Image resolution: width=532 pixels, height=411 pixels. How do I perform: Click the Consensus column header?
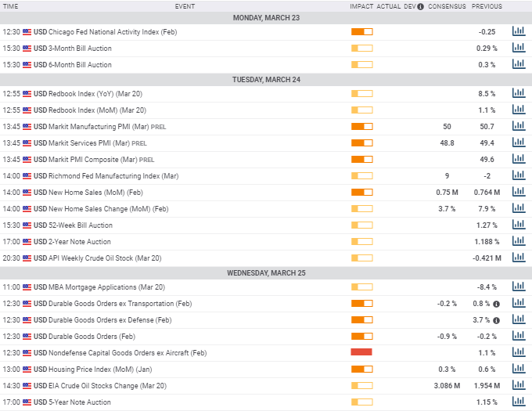446,6
